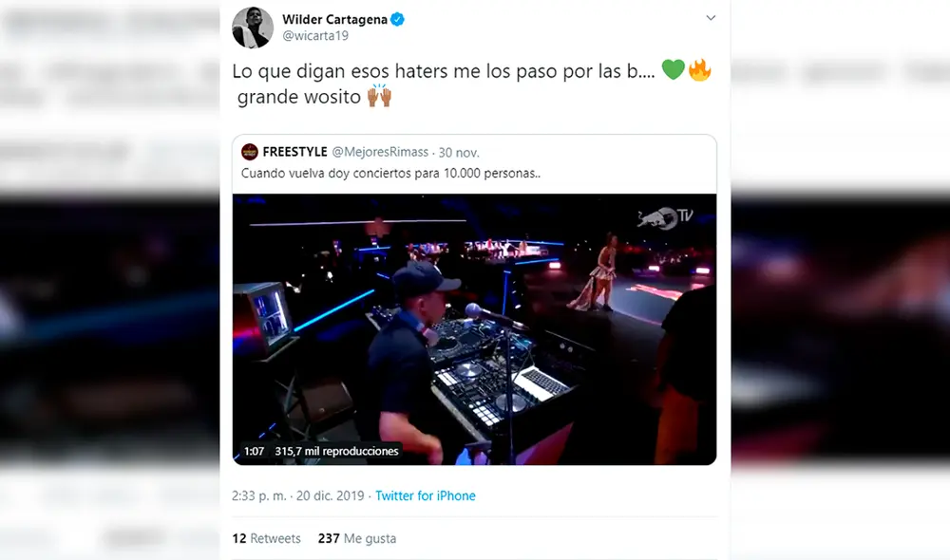Screen dimensions: 950x560
Task: Click the fire emoji in tweet
Action: 699,71
